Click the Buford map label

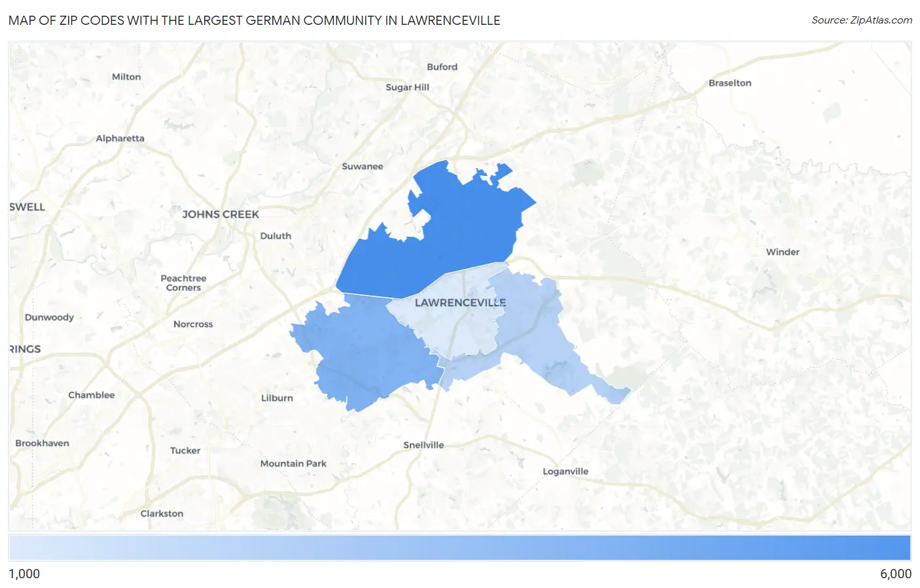click(x=442, y=67)
